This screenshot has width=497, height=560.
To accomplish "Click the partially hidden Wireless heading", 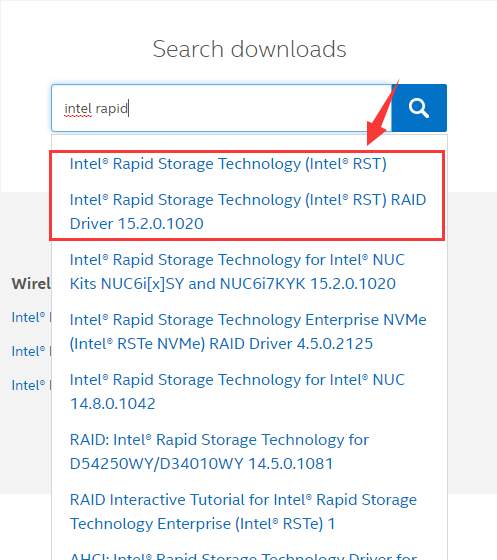I will click(x=31, y=284).
